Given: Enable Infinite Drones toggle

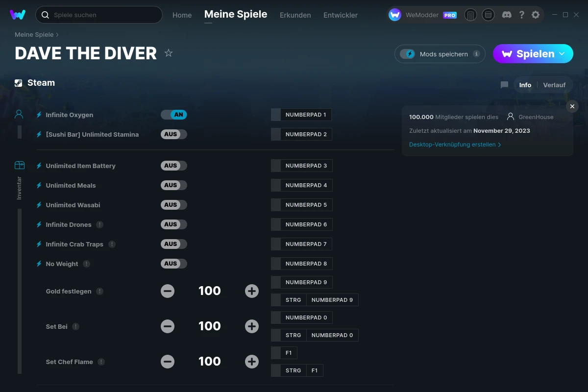Looking at the screenshot, I should tap(174, 224).
